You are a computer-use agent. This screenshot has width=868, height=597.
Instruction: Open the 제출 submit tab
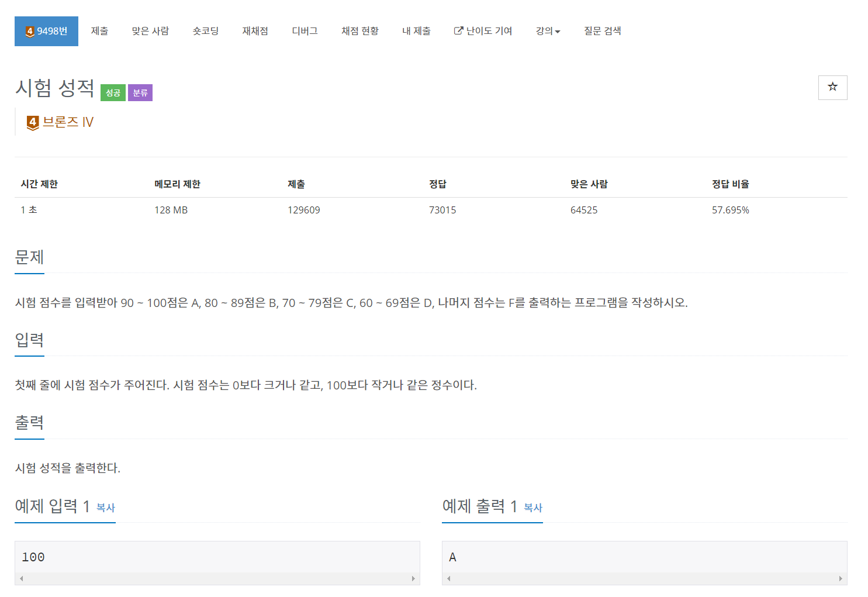coord(100,31)
